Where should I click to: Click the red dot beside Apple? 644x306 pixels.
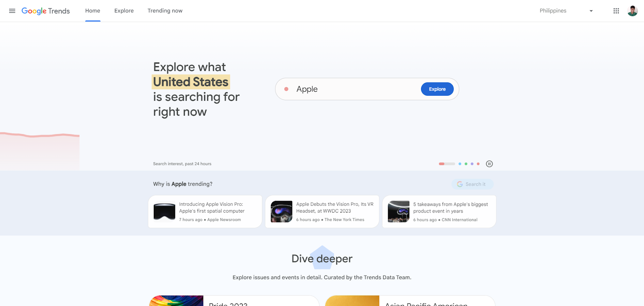pyautogui.click(x=286, y=89)
